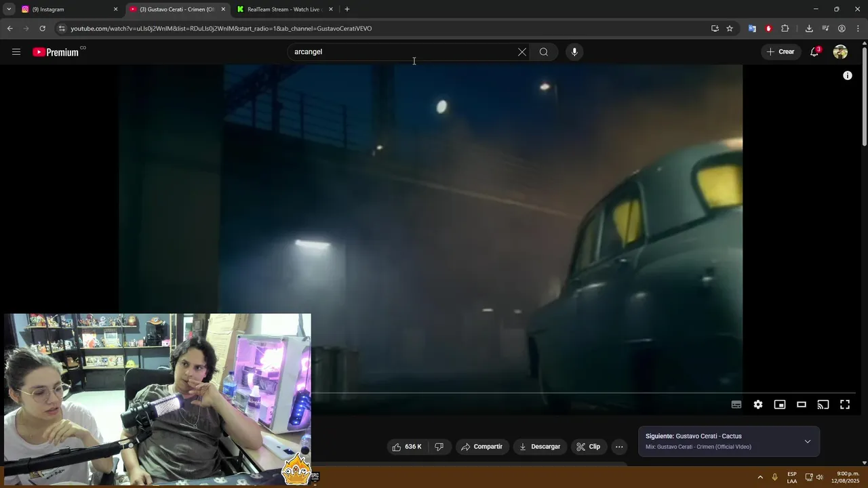Bookmark this page with the star
Image resolution: width=868 pixels, height=488 pixels.
pyautogui.click(x=730, y=28)
